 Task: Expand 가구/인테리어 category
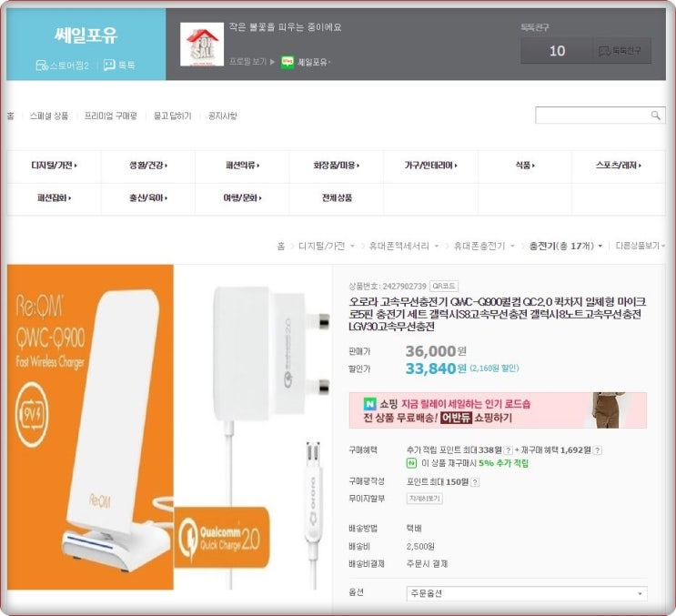[x=430, y=165]
